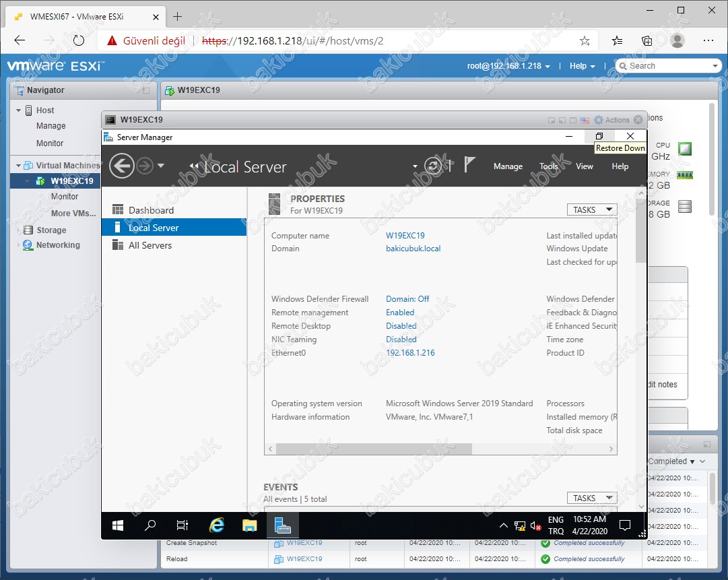Click the NIC Teaming Disabled link
The width and height of the screenshot is (728, 580).
click(401, 340)
